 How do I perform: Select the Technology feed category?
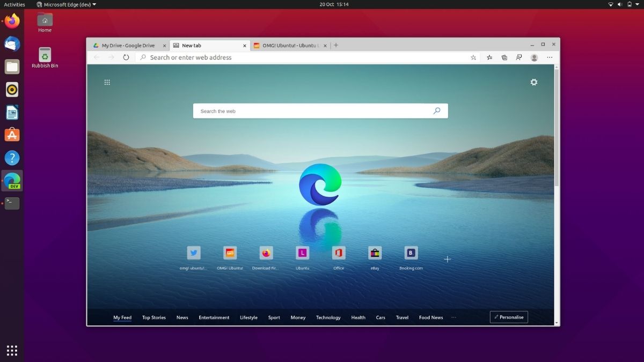pos(328,317)
